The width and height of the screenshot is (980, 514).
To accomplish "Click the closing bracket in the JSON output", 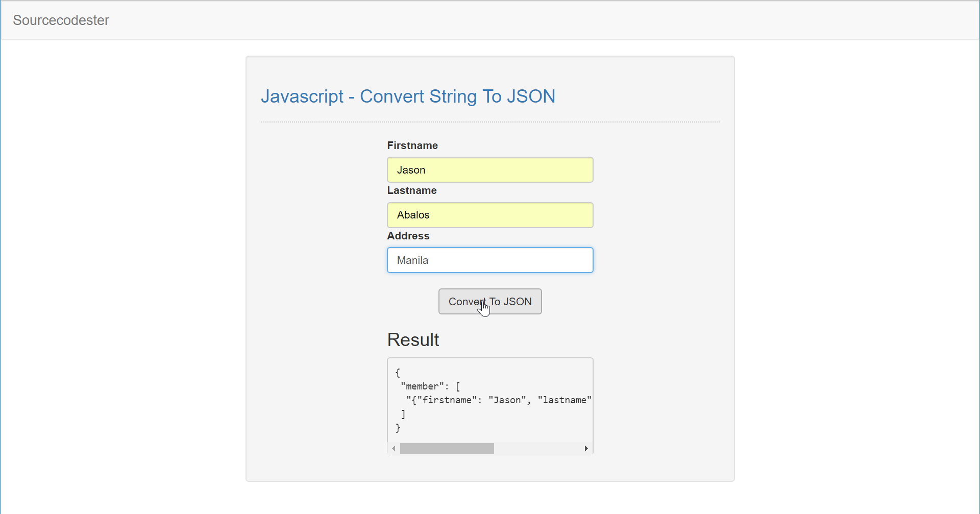I will pyautogui.click(x=403, y=414).
